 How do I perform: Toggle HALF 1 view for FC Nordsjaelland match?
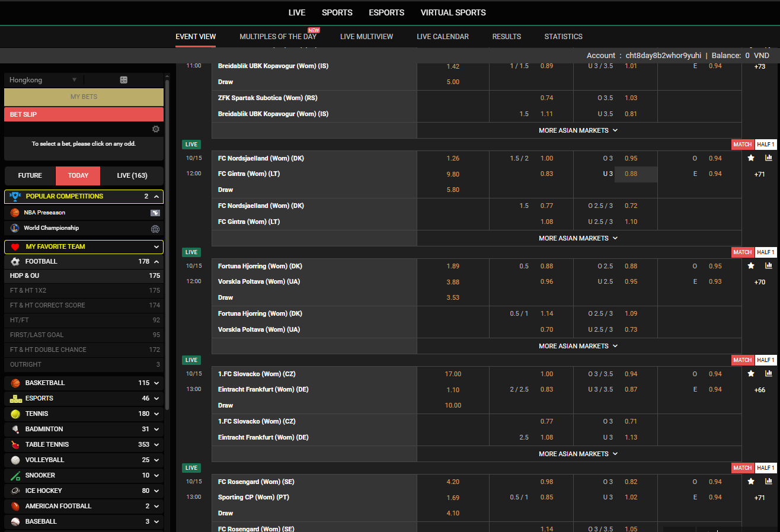[x=766, y=145]
